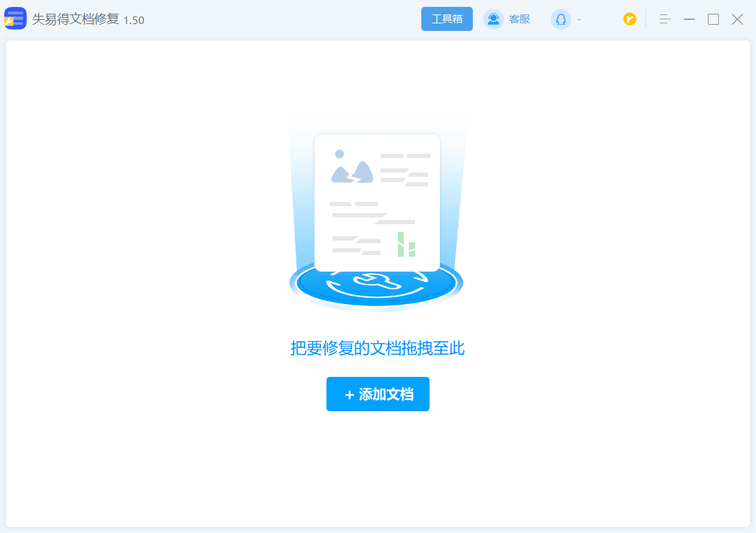The width and height of the screenshot is (756, 533).
Task: Click the 失易得文档修复 1.50 title text
Action: [x=88, y=19]
